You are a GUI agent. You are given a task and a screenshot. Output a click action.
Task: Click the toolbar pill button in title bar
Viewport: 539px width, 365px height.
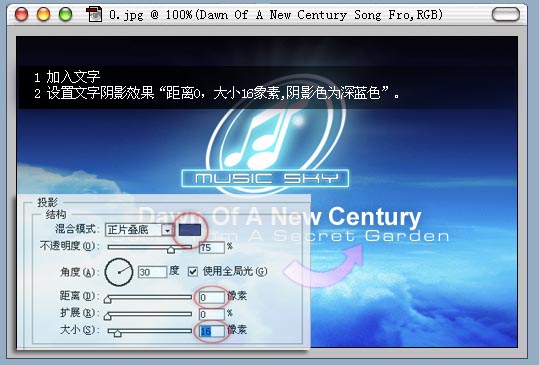tap(506, 14)
